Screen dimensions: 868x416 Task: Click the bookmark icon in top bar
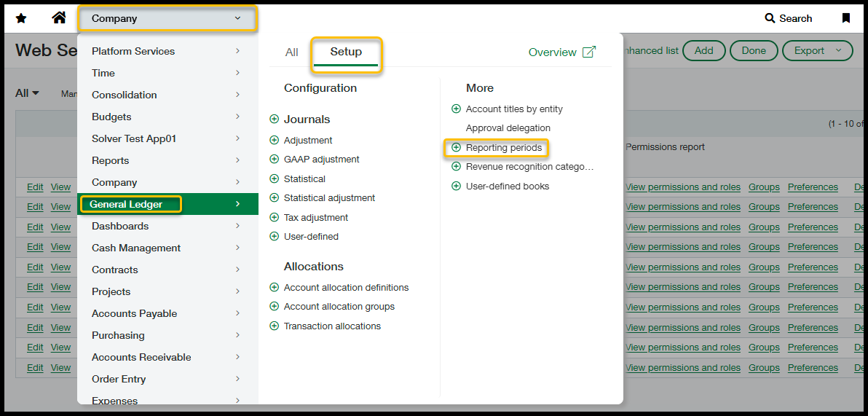pyautogui.click(x=845, y=18)
